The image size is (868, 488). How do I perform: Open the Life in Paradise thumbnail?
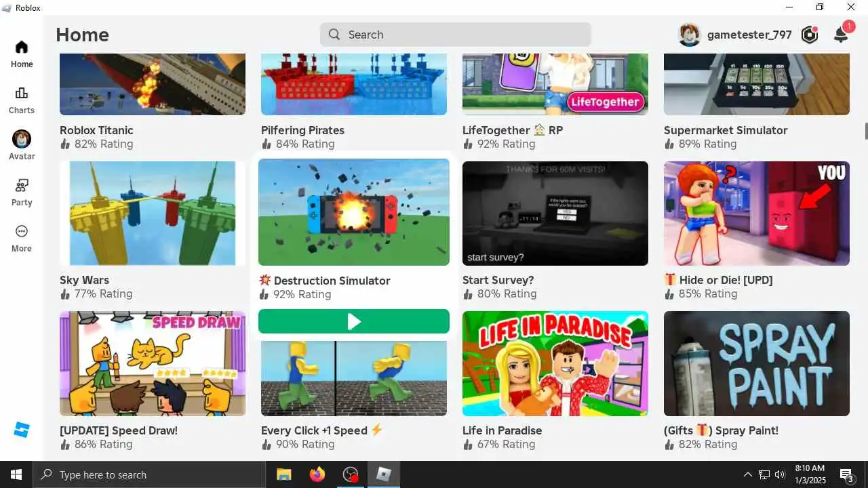tap(555, 363)
